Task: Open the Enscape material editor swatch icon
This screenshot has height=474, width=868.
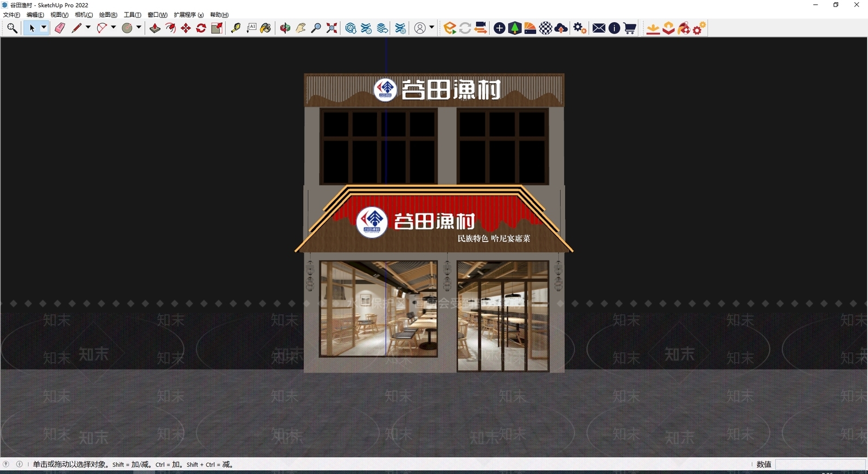Action: coord(531,28)
